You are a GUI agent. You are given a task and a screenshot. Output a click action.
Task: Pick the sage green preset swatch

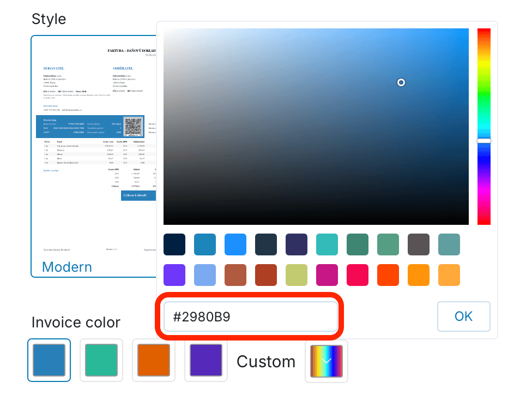pos(388,244)
